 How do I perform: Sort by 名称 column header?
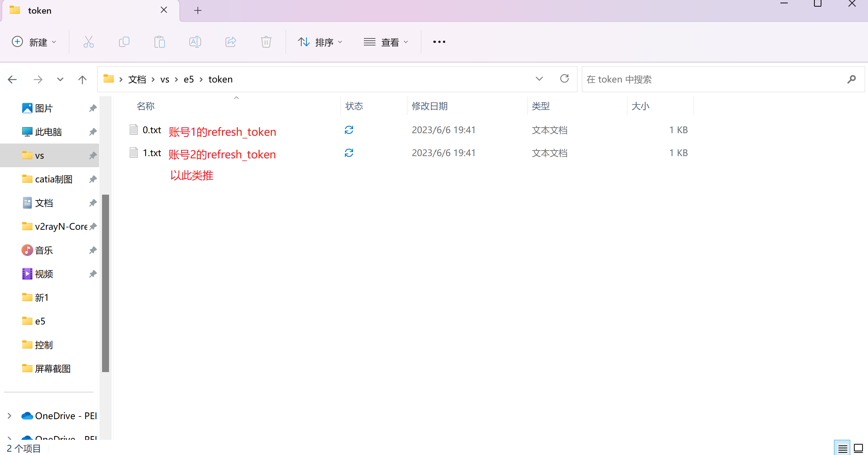pyautogui.click(x=145, y=107)
